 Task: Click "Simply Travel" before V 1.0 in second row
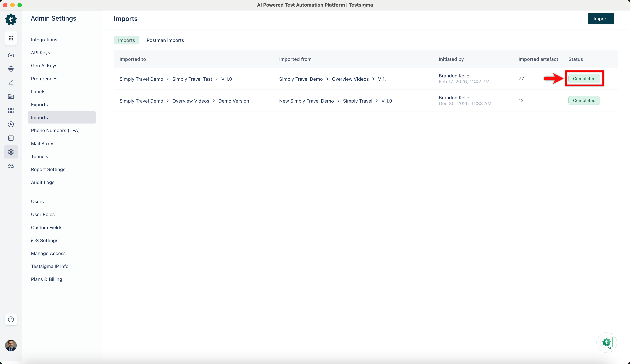click(x=357, y=101)
